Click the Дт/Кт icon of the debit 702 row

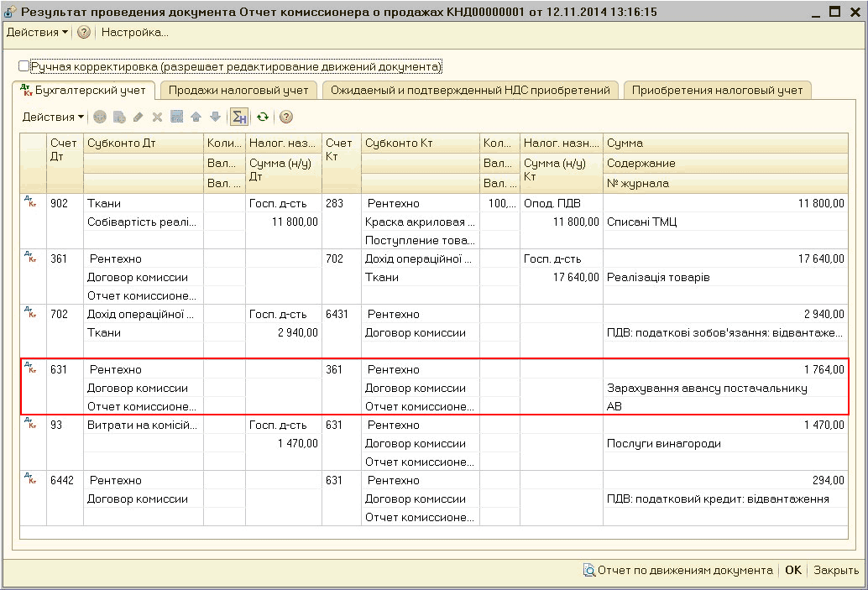pyautogui.click(x=31, y=313)
